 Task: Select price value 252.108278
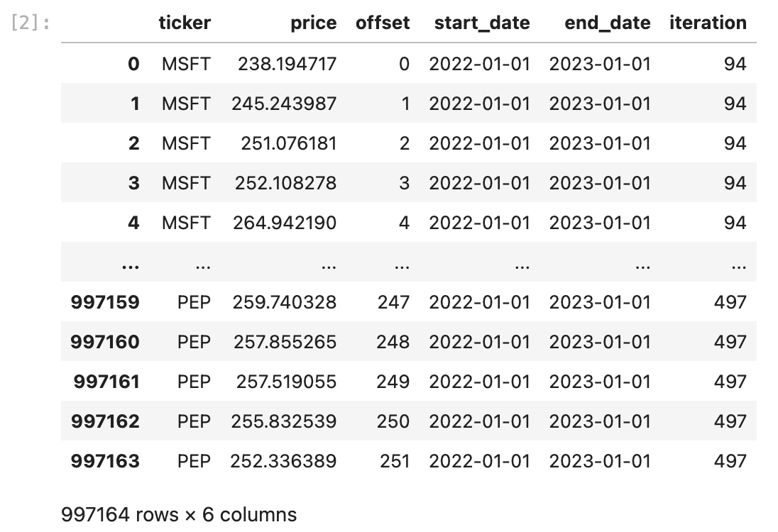(x=286, y=183)
